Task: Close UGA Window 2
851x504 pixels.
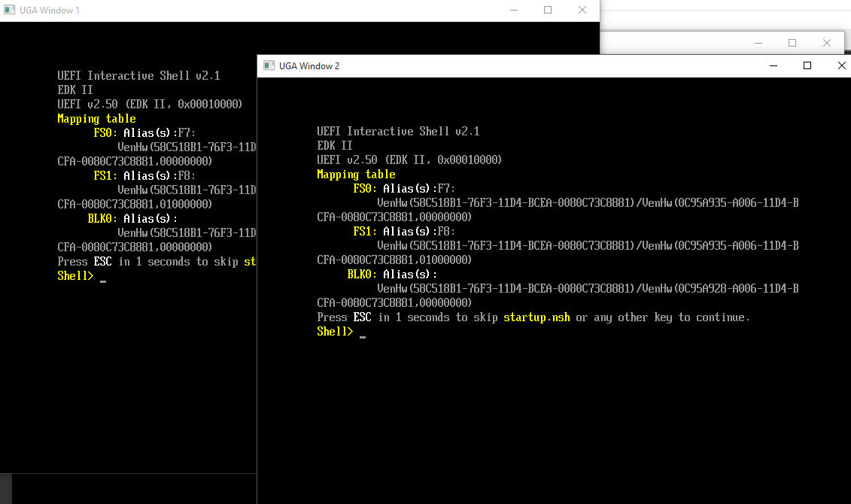Action: point(840,65)
